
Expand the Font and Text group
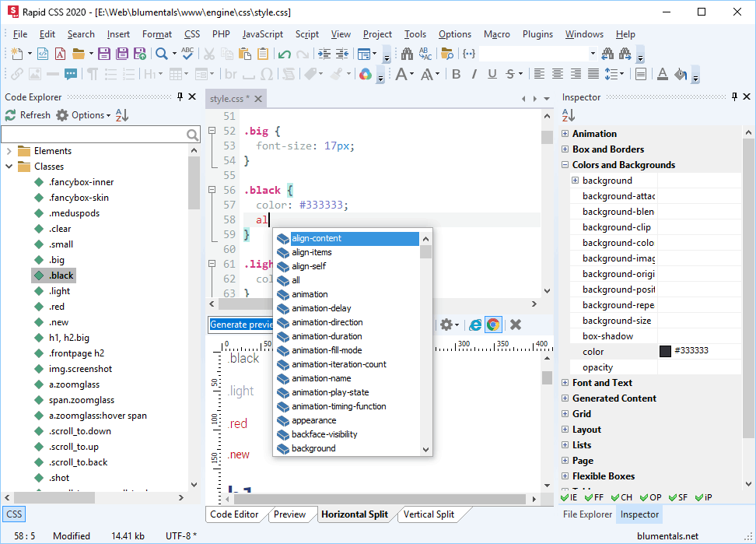565,383
